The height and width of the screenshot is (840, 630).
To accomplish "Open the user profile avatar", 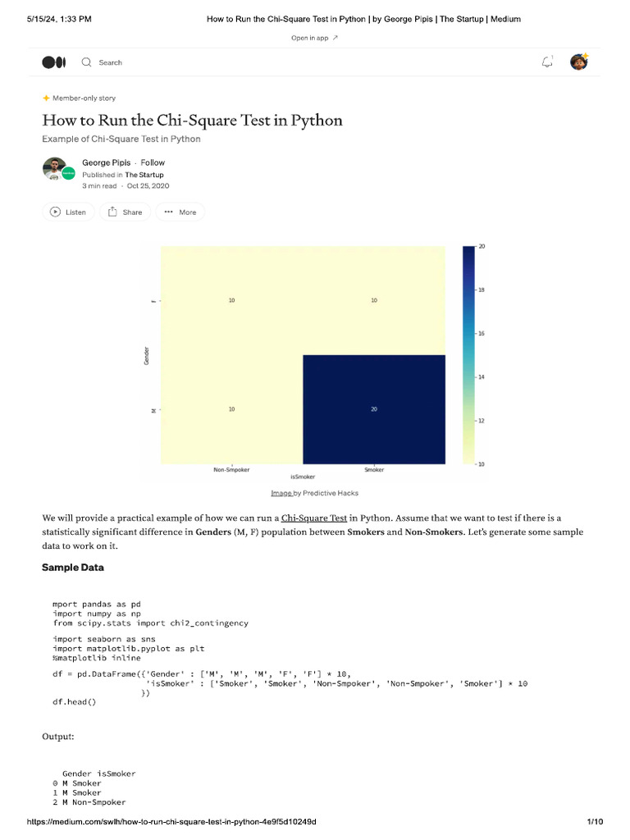I will click(x=579, y=62).
